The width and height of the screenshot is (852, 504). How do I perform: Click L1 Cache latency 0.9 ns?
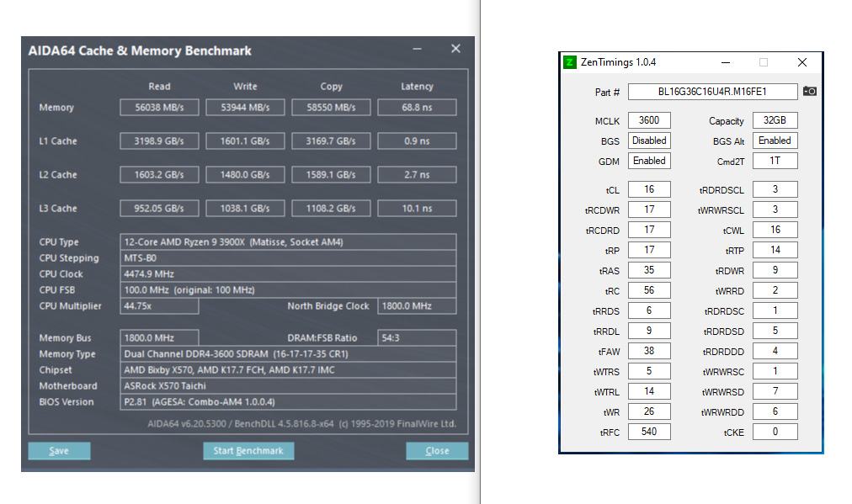tap(417, 141)
